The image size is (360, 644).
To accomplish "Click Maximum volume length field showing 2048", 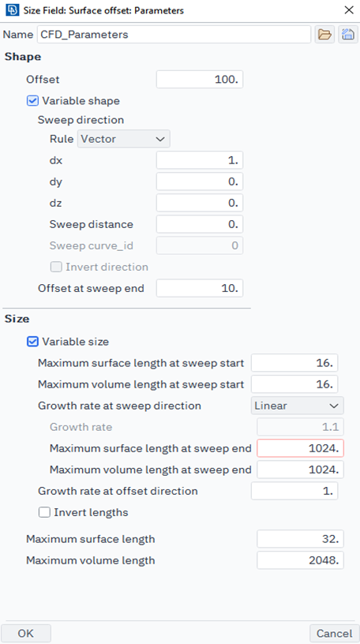I will pyautogui.click(x=301, y=560).
